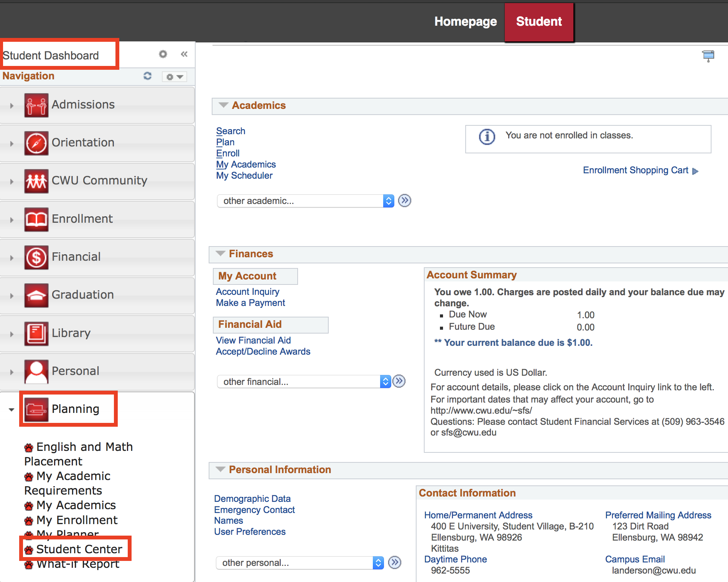
Task: Open the Library book icon
Action: tap(36, 334)
